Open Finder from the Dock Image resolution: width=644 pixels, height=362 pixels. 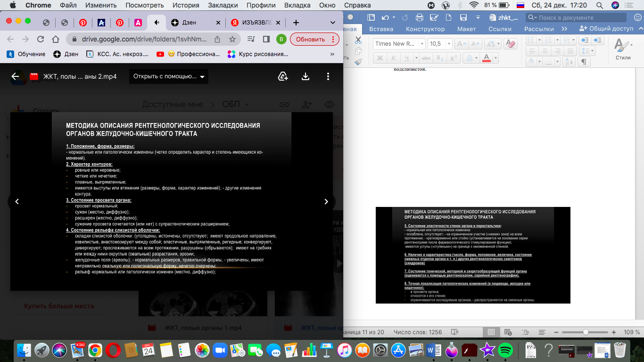coord(24,350)
